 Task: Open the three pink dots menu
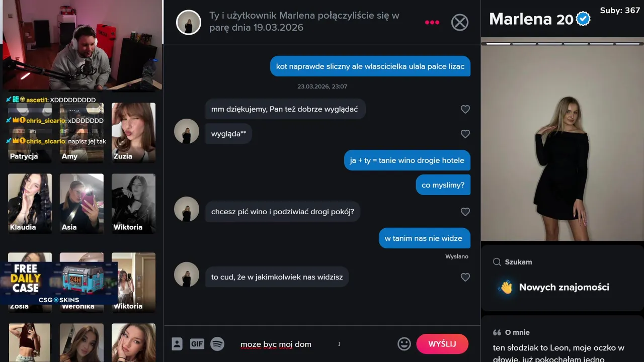coord(432,22)
